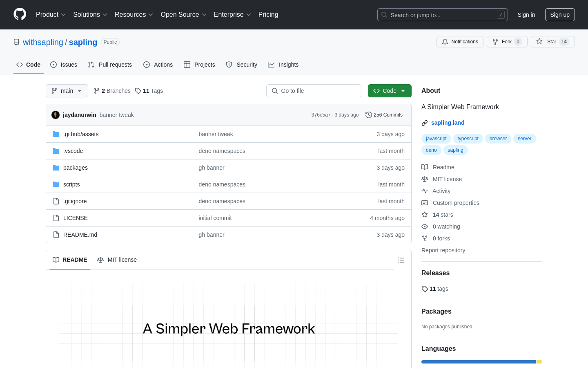Open the main branch selector dropdown
The image size is (588, 368).
point(67,91)
